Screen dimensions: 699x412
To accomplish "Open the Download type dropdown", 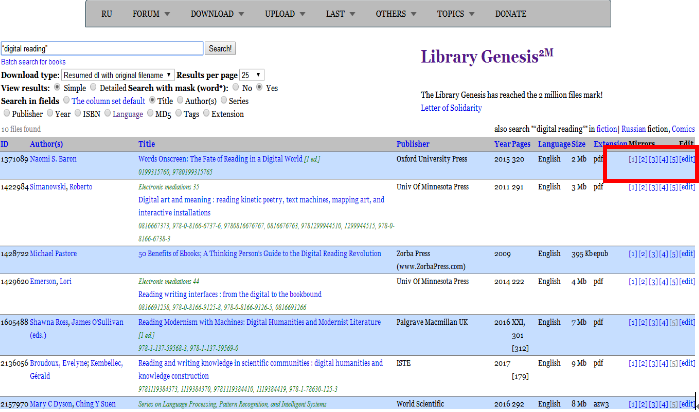I will (x=118, y=75).
